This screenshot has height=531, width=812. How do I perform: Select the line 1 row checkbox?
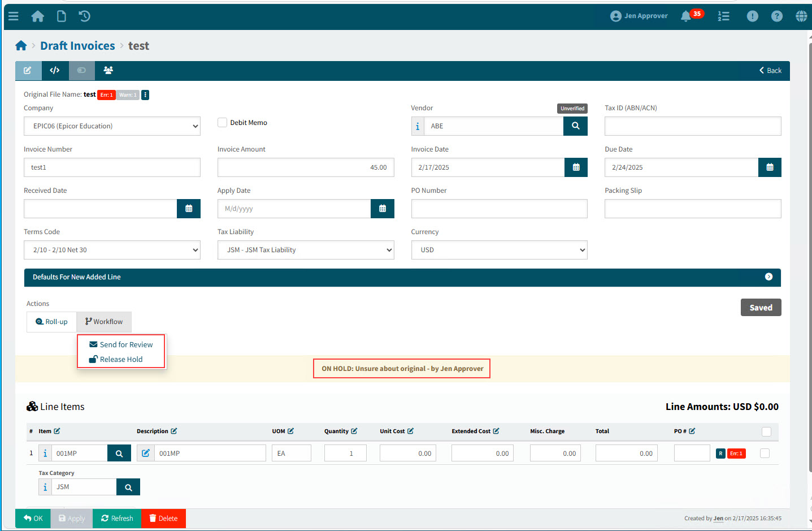(765, 454)
